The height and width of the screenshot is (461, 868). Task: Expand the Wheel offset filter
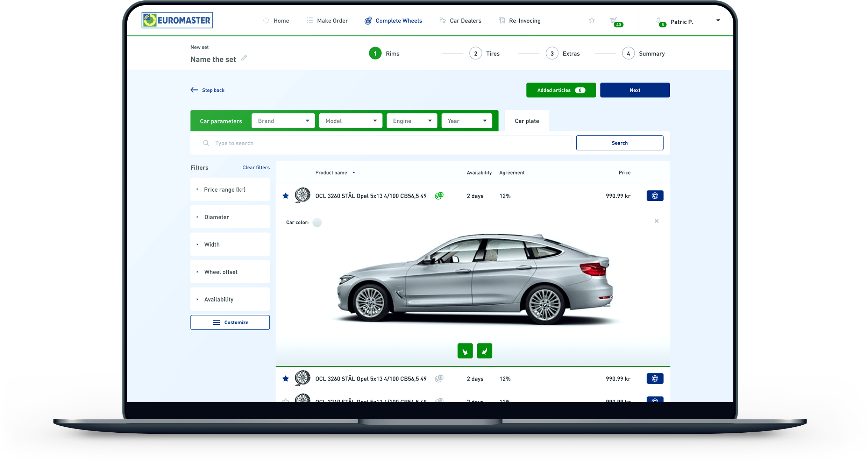(x=230, y=272)
